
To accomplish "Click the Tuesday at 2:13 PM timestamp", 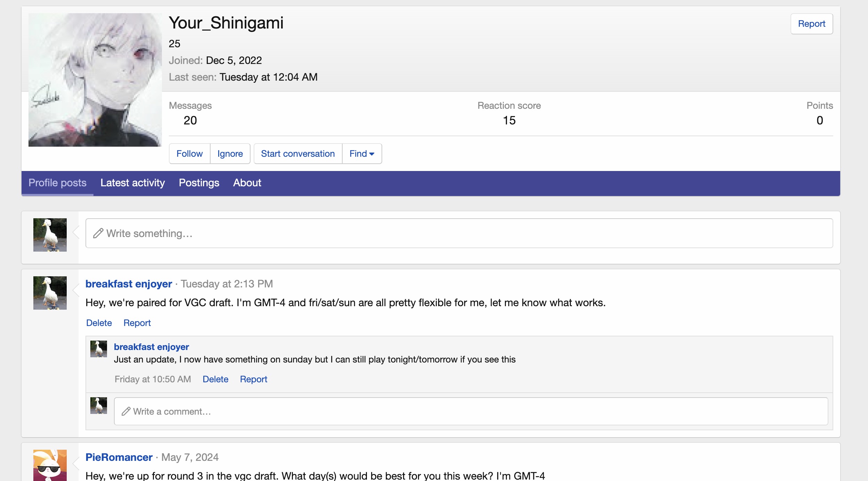I will (x=227, y=284).
